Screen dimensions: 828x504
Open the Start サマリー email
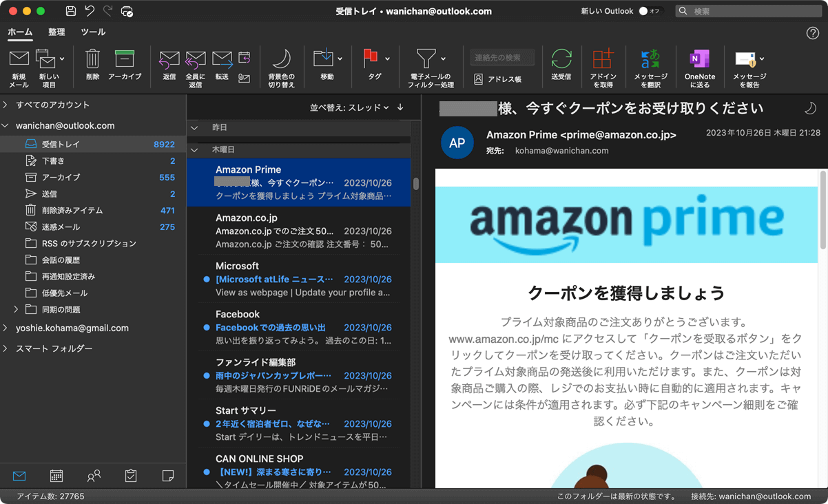(299, 423)
